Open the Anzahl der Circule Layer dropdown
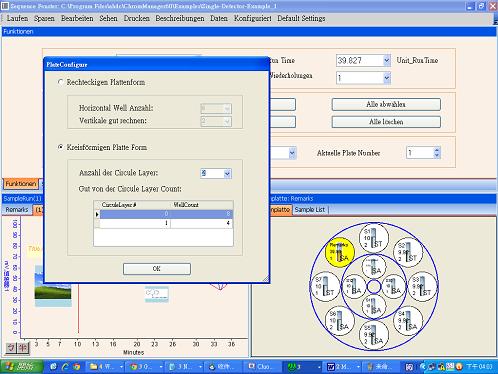The width and height of the screenshot is (498, 374). click(227, 173)
